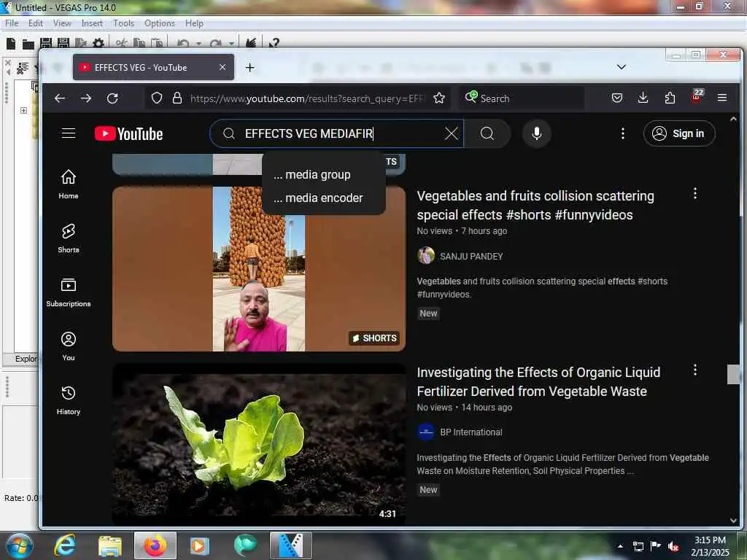Click New project icon in VEGAS toolbar
The height and width of the screenshot is (560, 747).
point(11,44)
